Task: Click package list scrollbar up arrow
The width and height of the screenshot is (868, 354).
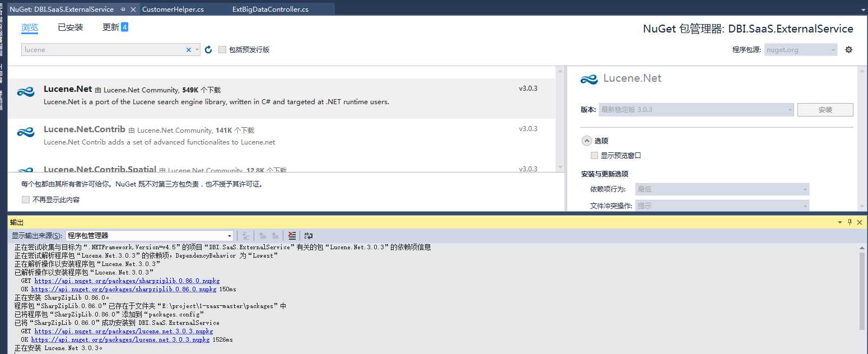Action: coord(560,71)
